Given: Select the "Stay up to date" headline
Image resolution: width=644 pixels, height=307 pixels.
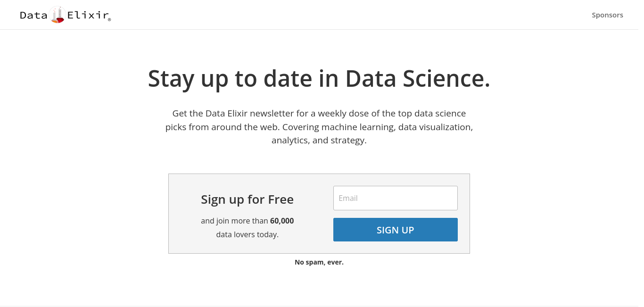Looking at the screenshot, I should [319, 78].
